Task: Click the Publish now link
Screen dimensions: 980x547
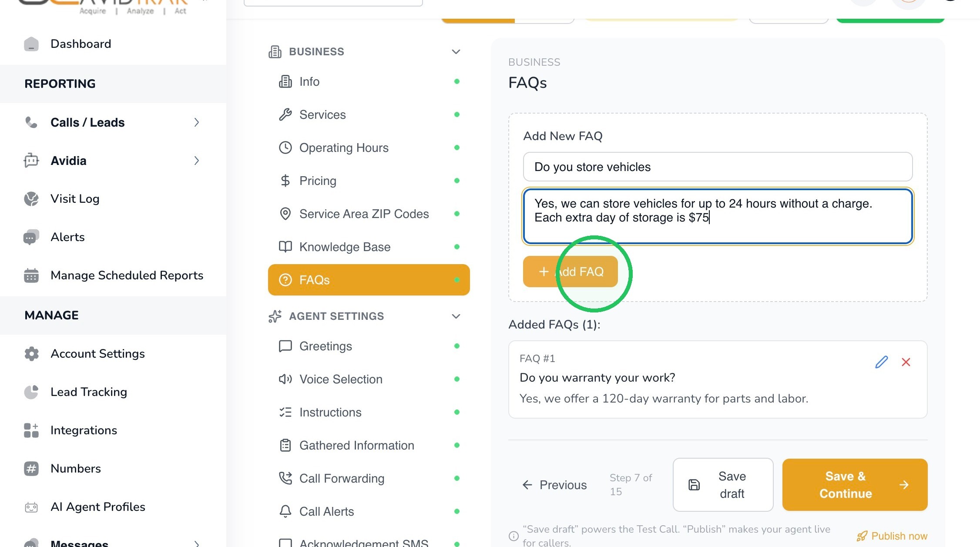Action: 892,536
